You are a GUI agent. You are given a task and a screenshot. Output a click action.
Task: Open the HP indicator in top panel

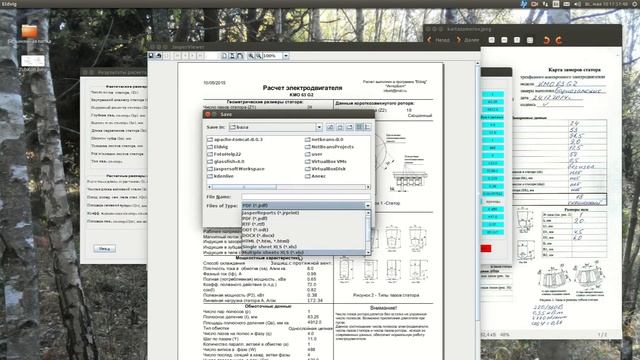point(524,4)
